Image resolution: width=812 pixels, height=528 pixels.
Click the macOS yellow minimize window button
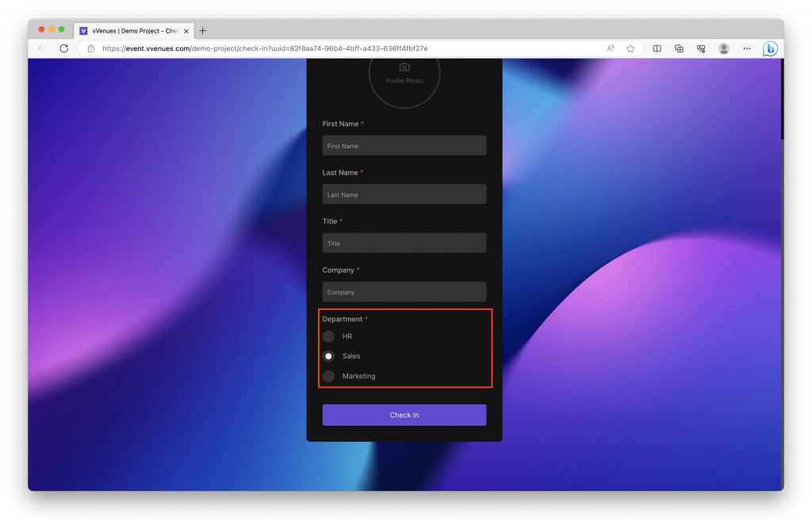52,29
